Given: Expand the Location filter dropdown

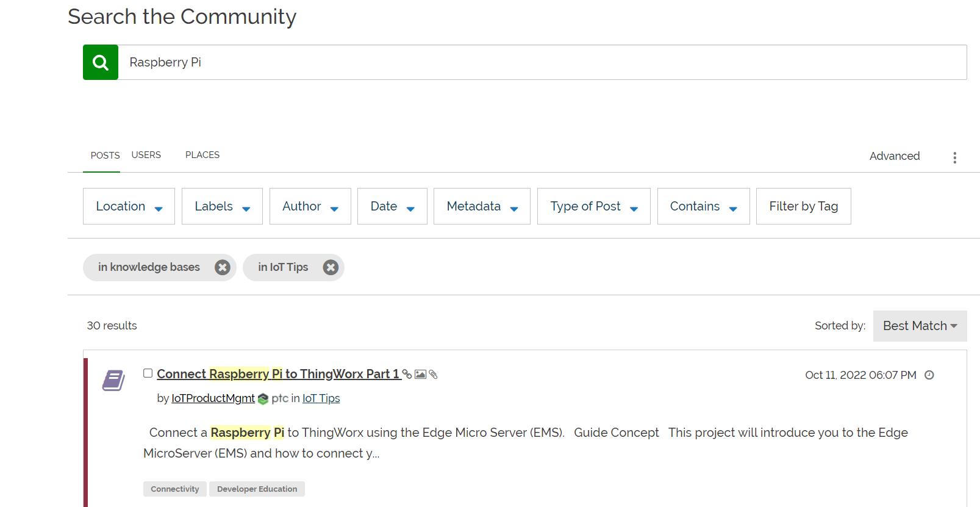Looking at the screenshot, I should click(129, 206).
